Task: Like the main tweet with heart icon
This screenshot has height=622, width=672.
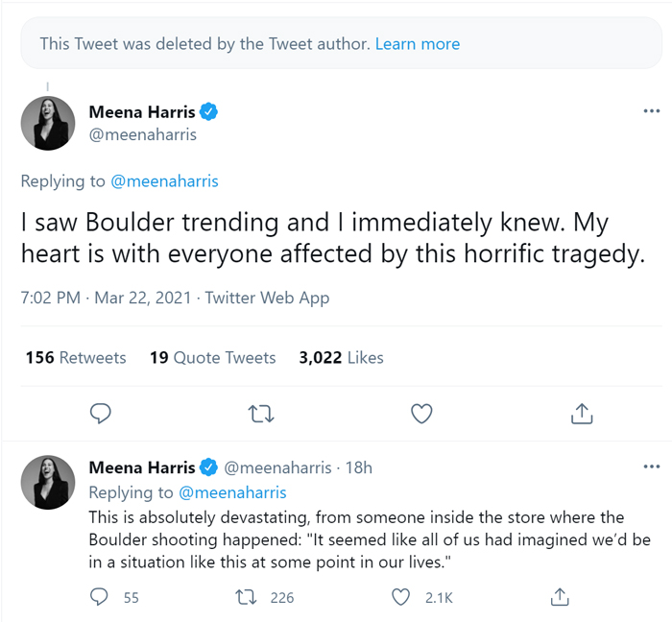Action: point(421,414)
